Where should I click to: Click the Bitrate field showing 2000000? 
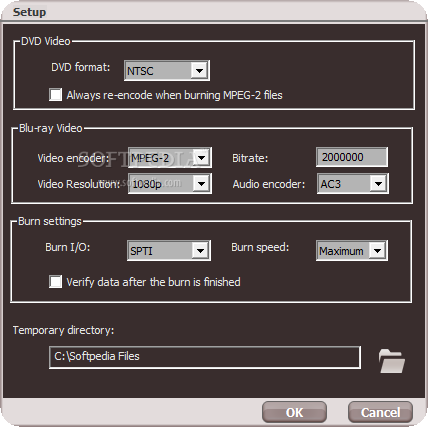tap(352, 157)
